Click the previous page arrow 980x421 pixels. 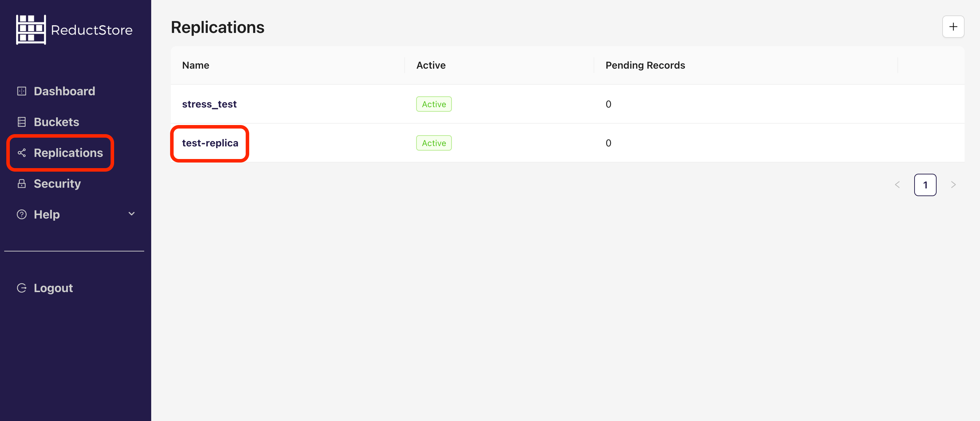[x=897, y=185]
